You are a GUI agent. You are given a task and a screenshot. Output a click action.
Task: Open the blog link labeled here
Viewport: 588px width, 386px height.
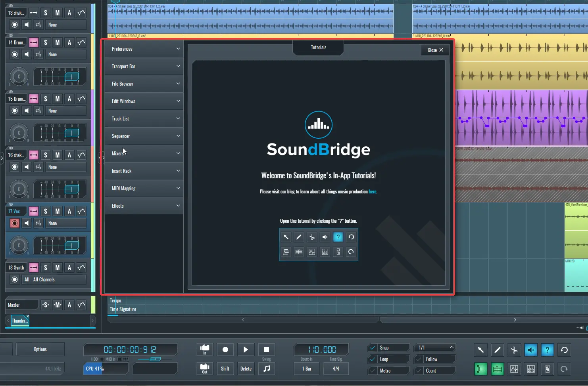372,191
